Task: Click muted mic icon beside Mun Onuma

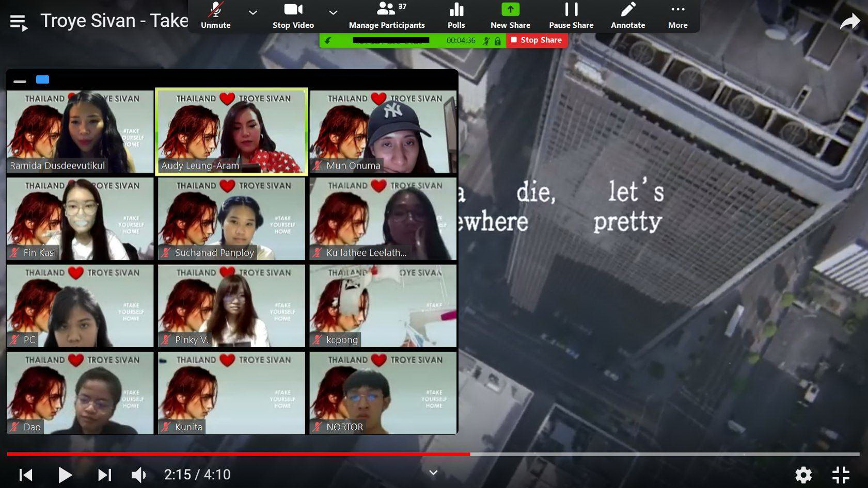Action: point(318,166)
